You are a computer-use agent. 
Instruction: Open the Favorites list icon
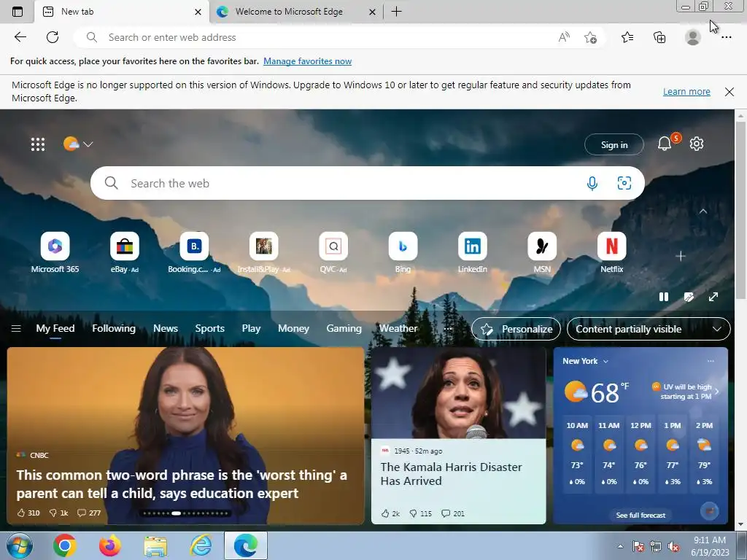[x=627, y=37]
